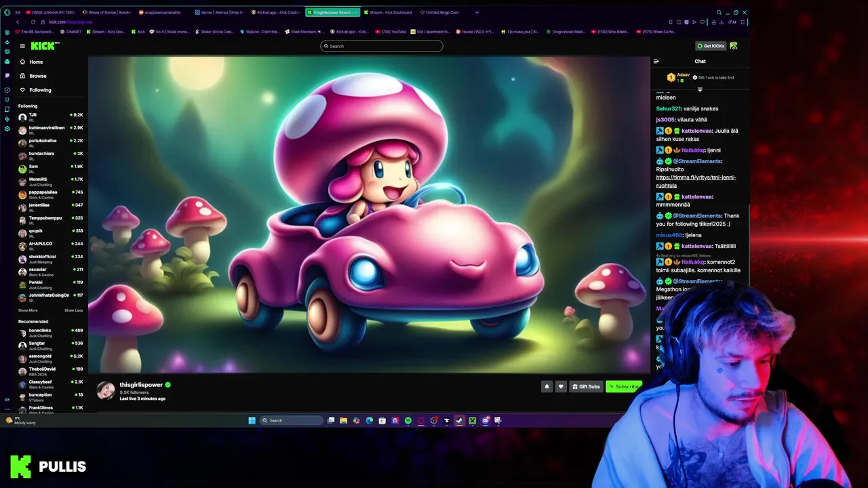The width and height of the screenshot is (868, 488).
Task: Toggle the follow heart button
Action: (561, 386)
